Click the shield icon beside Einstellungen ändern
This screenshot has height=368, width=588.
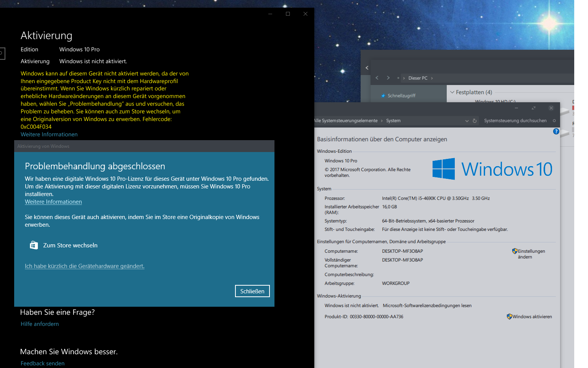click(x=515, y=251)
